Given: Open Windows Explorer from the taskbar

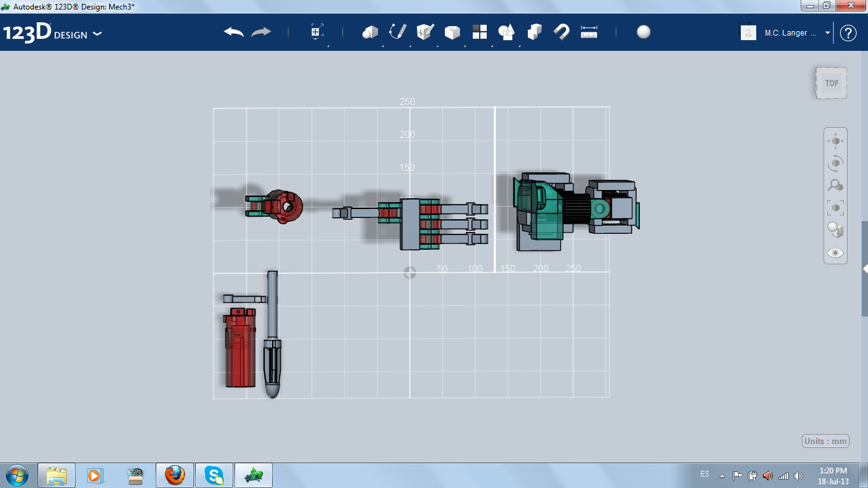Looking at the screenshot, I should coord(57,475).
